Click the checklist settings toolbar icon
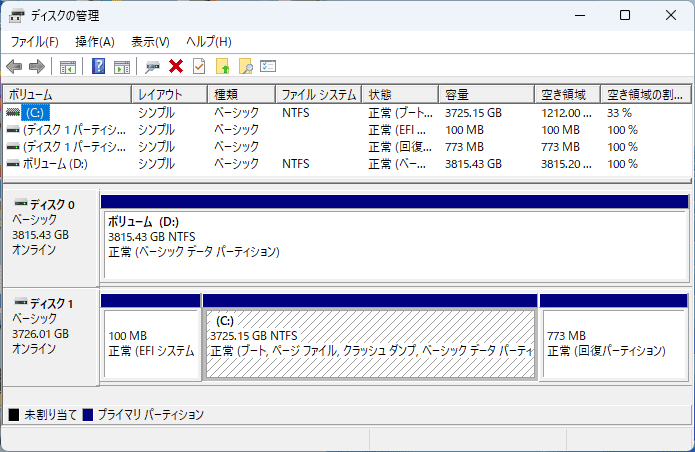Viewport: 695px width, 452px height. pyautogui.click(x=268, y=67)
